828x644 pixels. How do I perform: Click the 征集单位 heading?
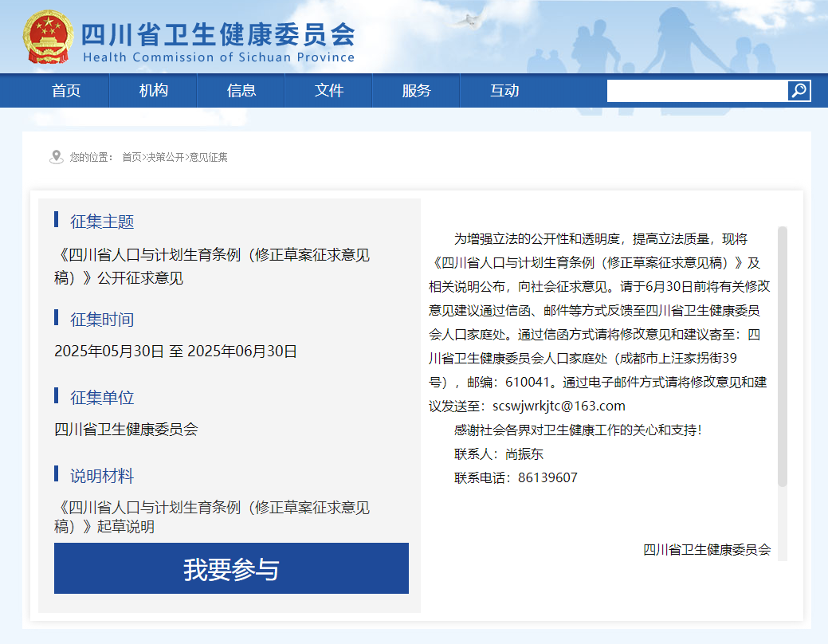point(102,398)
